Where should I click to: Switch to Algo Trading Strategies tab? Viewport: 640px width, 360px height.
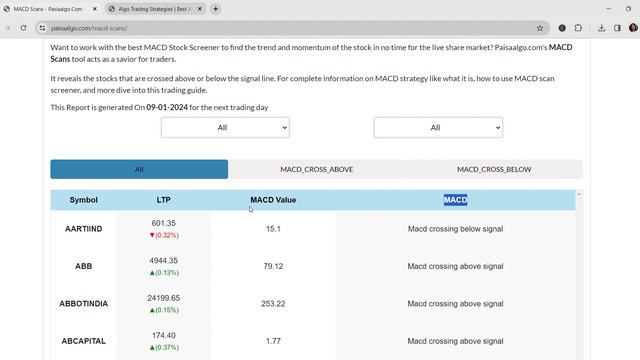[x=155, y=9]
